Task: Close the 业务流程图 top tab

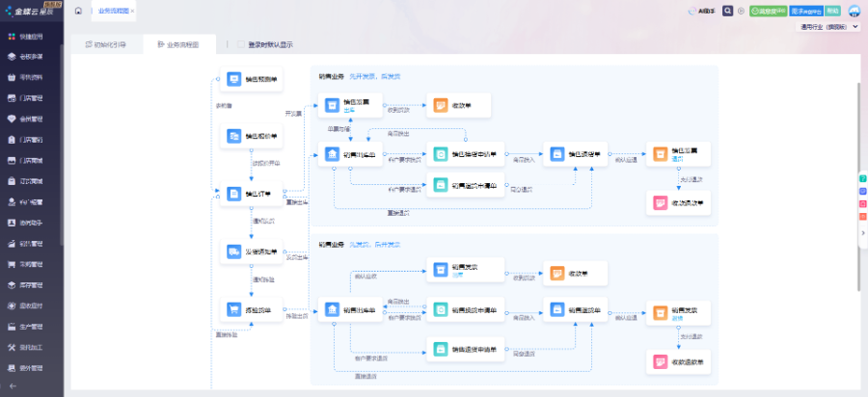Action: click(x=132, y=11)
